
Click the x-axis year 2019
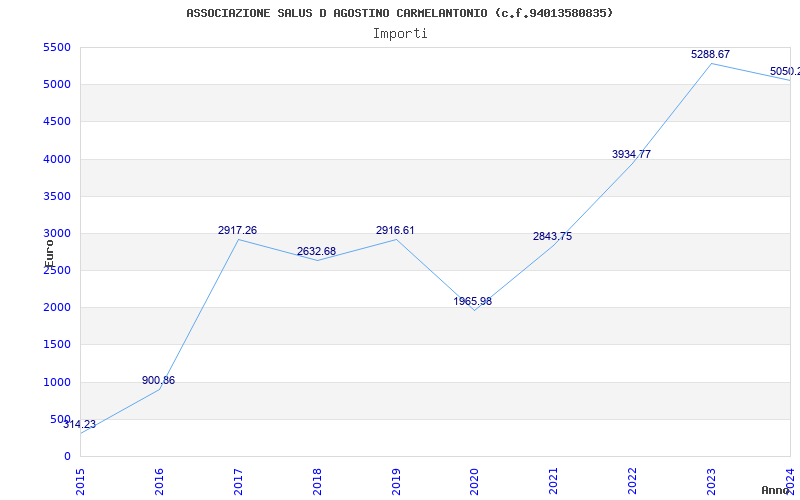click(x=396, y=482)
